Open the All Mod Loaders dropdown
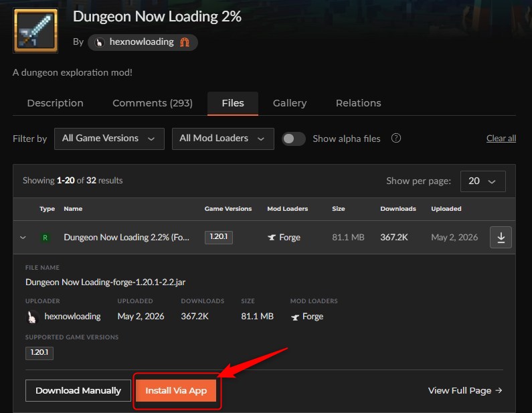This screenshot has width=532, height=413. [223, 139]
